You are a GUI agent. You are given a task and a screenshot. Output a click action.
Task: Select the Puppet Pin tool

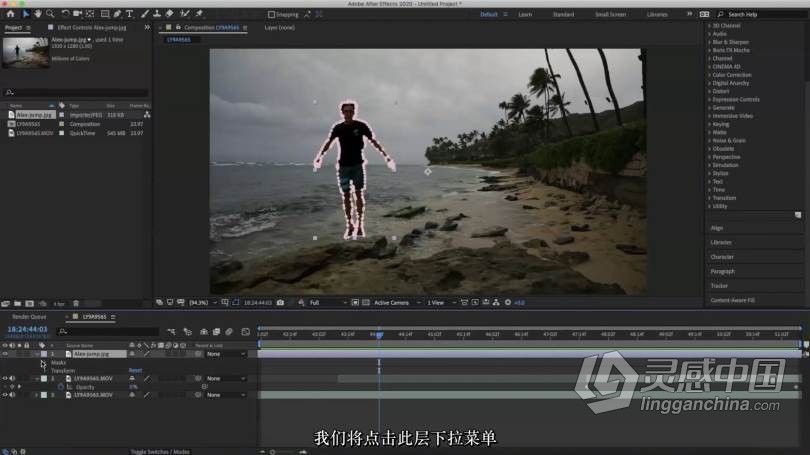(199, 14)
